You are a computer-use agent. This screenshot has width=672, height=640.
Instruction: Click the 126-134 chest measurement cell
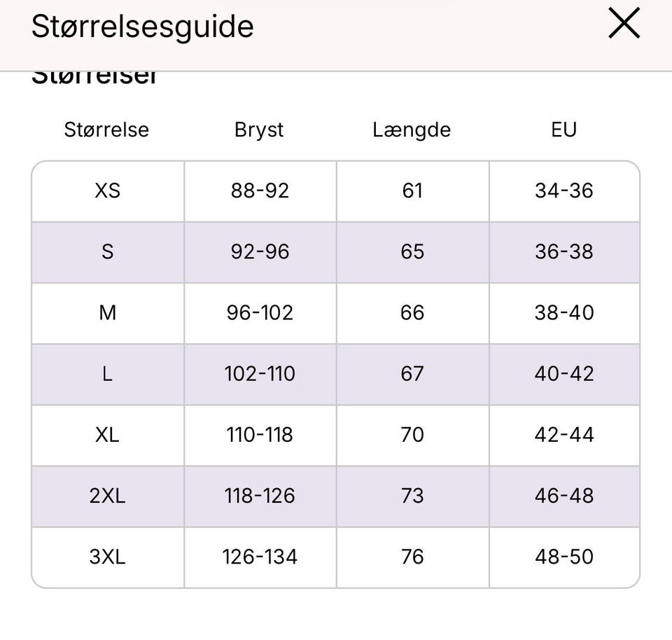click(260, 557)
